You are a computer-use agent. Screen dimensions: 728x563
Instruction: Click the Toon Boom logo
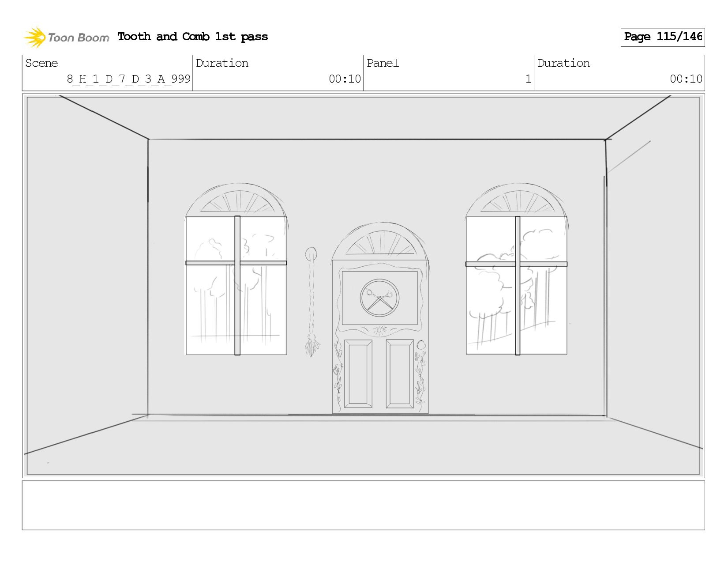tap(66, 37)
